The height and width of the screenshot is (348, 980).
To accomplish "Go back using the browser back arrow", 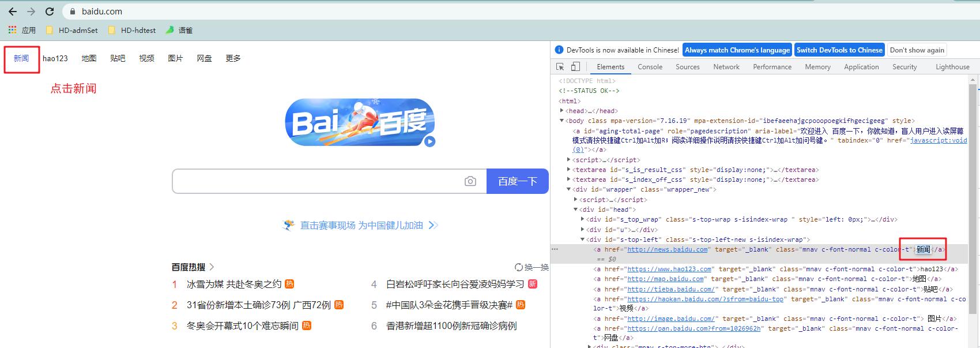I will coord(13,12).
